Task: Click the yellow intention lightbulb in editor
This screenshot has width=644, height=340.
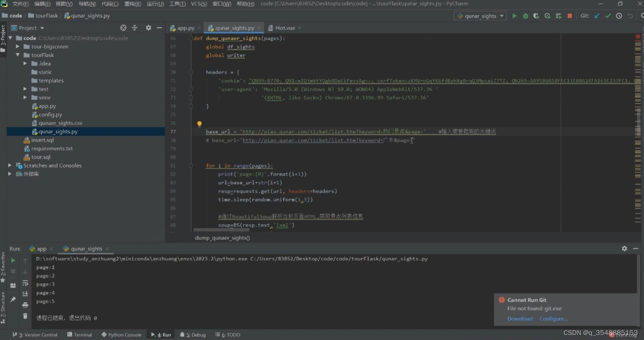Action: pyautogui.click(x=199, y=124)
